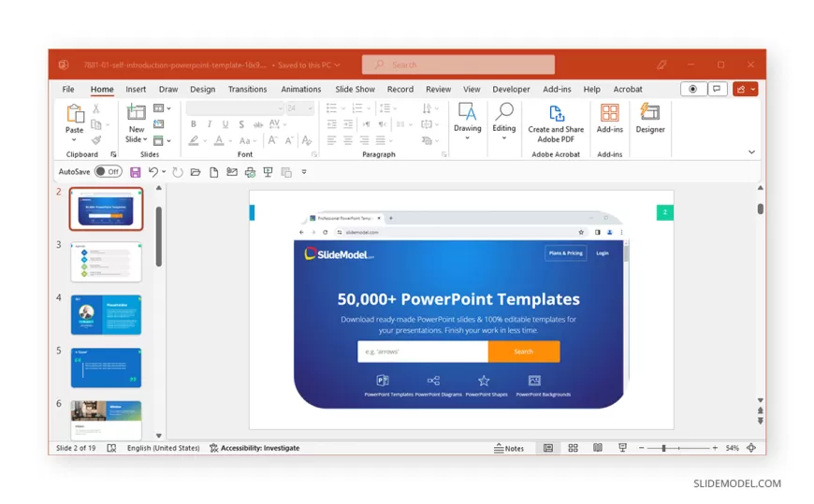The width and height of the screenshot is (814, 504).
Task: Start Slide Show from status bar
Action: click(622, 448)
